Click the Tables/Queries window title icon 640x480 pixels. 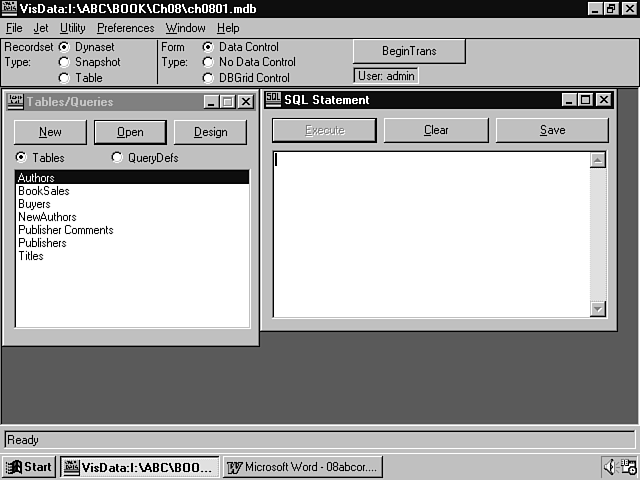tap(14, 101)
